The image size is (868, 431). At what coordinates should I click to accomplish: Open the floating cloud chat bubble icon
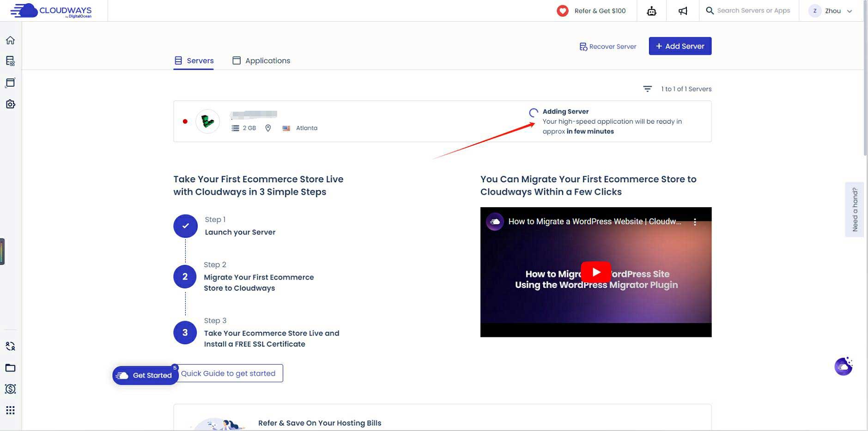coord(844,366)
